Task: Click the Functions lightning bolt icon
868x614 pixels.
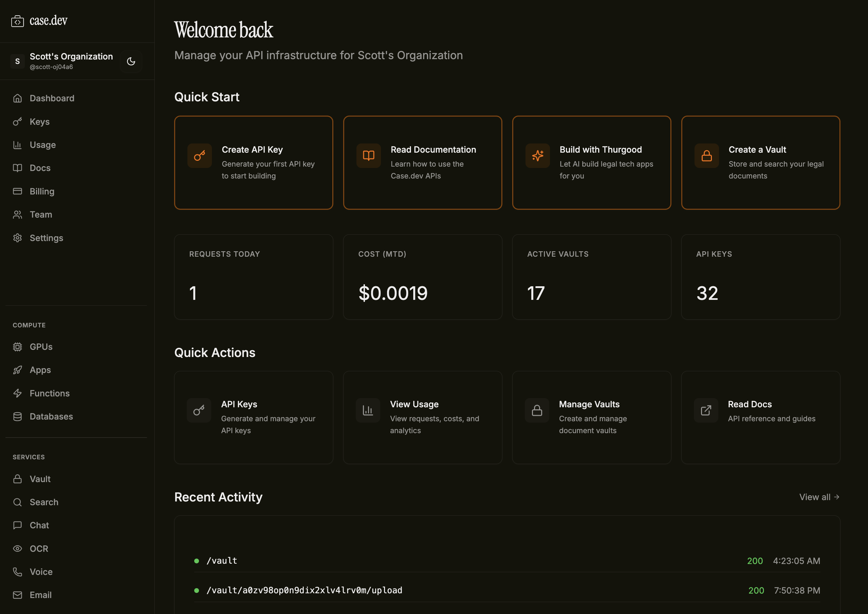Action: 17,393
